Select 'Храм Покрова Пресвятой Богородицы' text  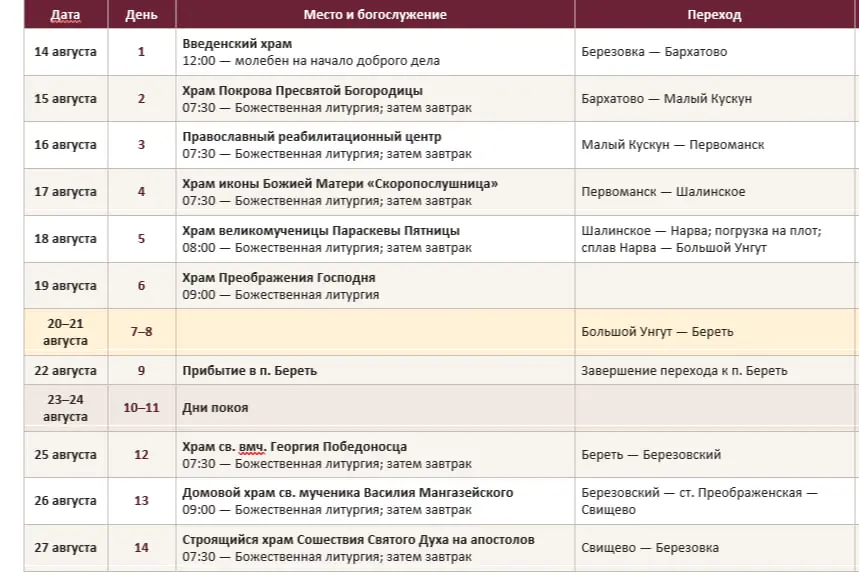coord(302,90)
